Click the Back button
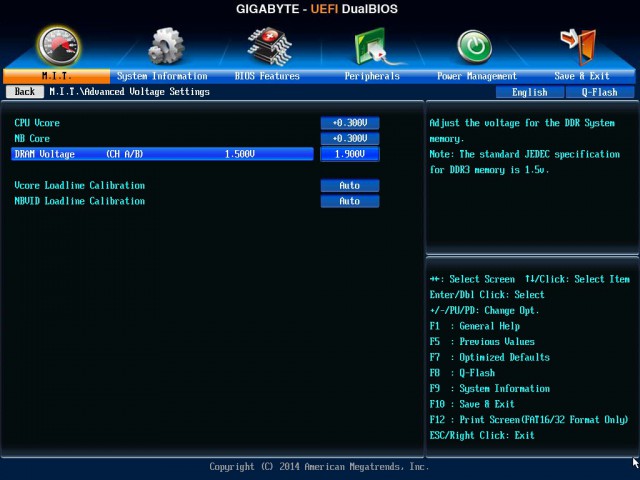The height and width of the screenshot is (480, 640). pyautogui.click(x=25, y=91)
